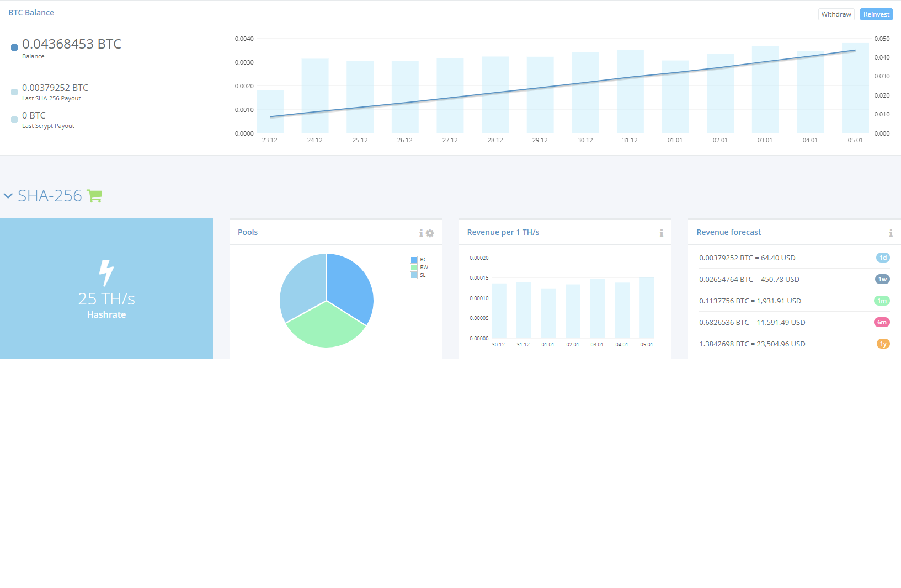Click the Pools info icon
This screenshot has height=588, width=901.
[x=421, y=233]
